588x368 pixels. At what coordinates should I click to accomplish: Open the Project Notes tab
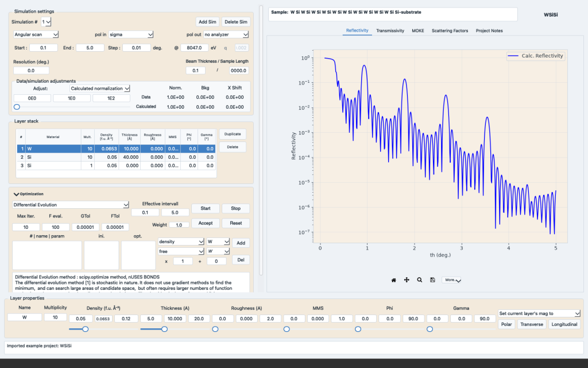[x=489, y=31]
